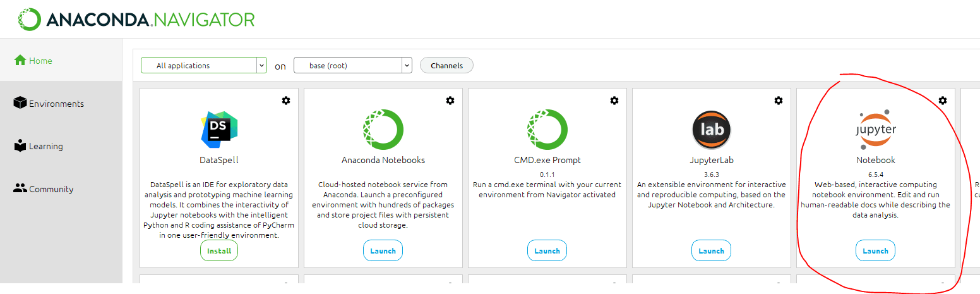Open gear options for JupyterLab tile
The height and width of the screenshot is (294, 980).
pos(779,101)
